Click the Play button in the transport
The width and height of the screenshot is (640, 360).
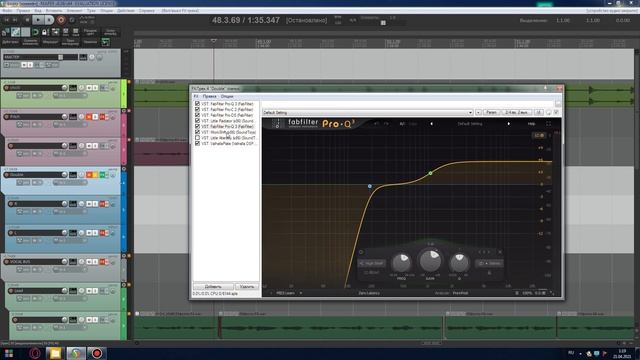pyautogui.click(x=38, y=20)
